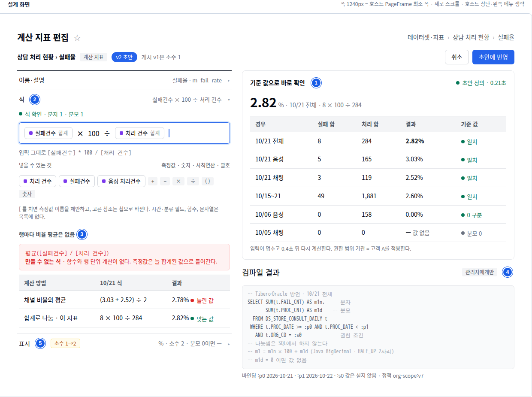Select the 10/21 전체 row label

pyautogui.click(x=269, y=141)
